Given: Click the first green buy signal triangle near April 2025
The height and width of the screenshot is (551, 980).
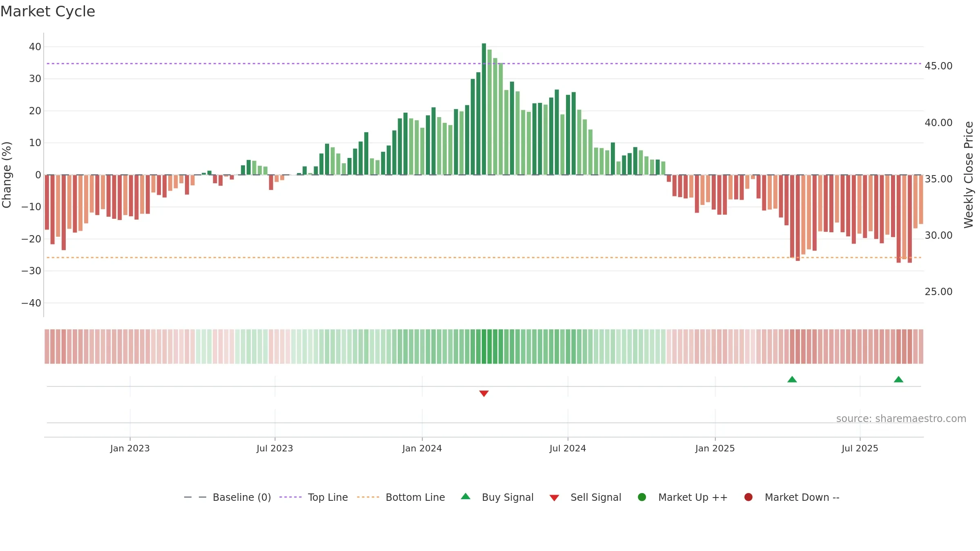Looking at the screenshot, I should tap(792, 379).
